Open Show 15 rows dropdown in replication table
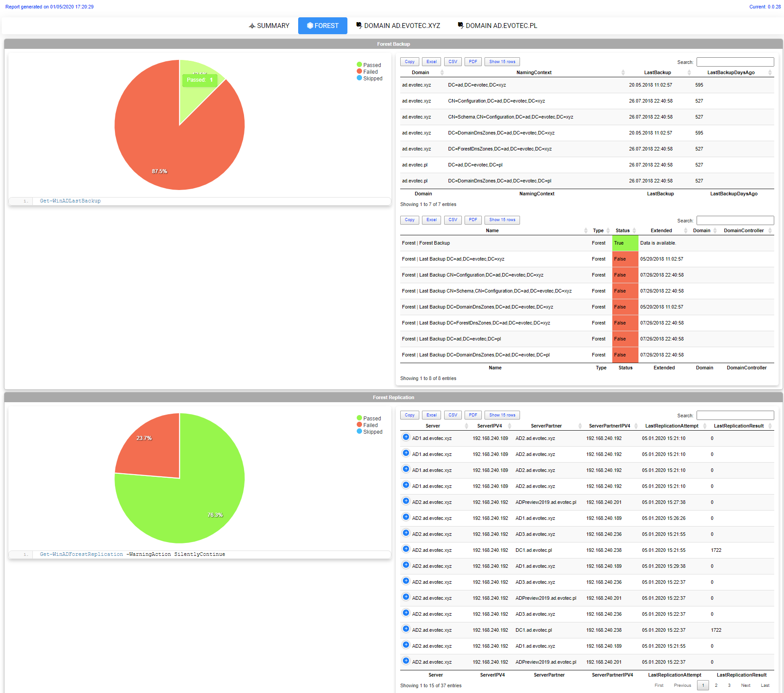The height and width of the screenshot is (693, 784). (x=502, y=415)
